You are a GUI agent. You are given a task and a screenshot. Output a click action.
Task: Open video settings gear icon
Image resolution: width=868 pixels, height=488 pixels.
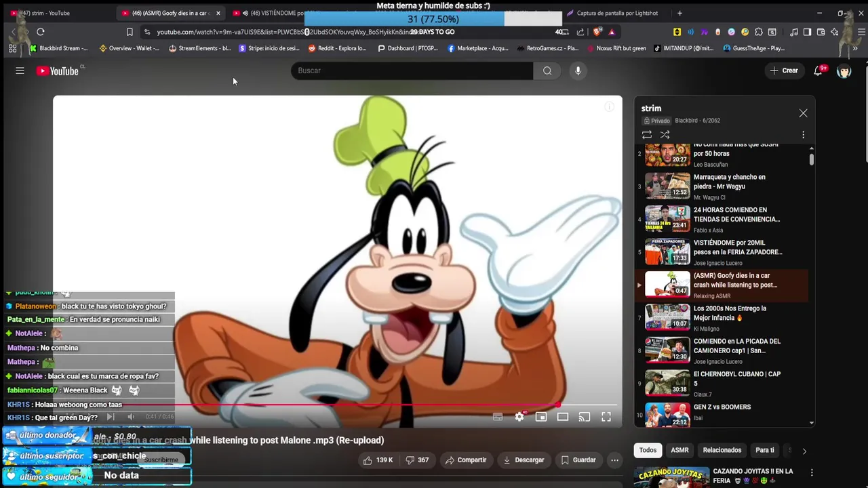click(519, 417)
